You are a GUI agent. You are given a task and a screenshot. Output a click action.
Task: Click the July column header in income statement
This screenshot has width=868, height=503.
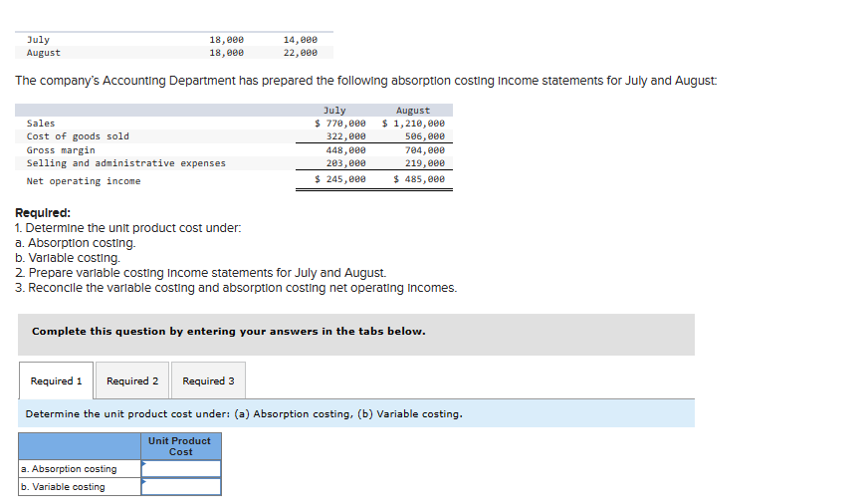334,111
